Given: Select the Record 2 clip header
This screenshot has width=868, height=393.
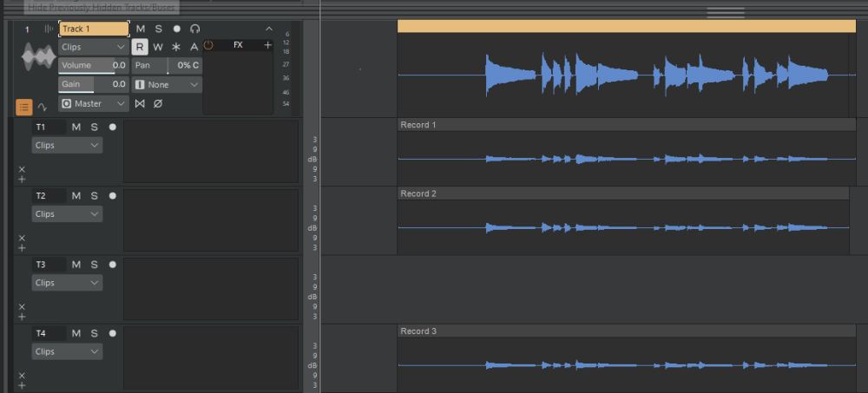Looking at the screenshot, I should tap(623, 193).
